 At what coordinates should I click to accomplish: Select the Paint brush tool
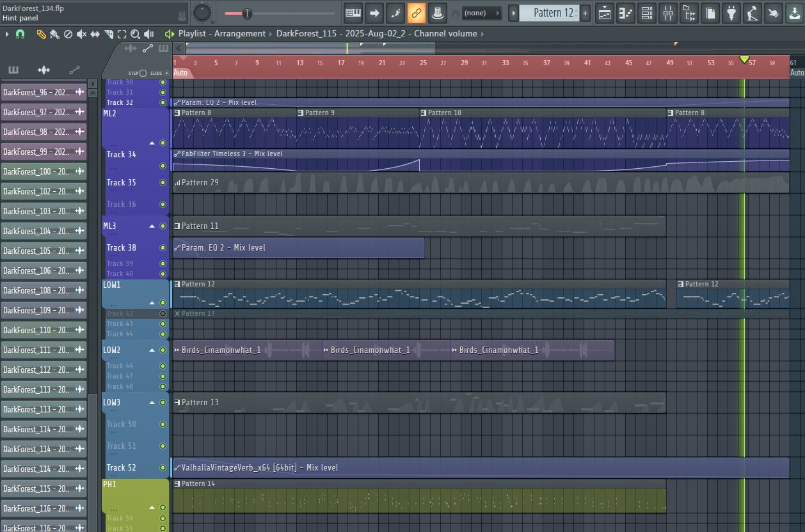coord(54,34)
